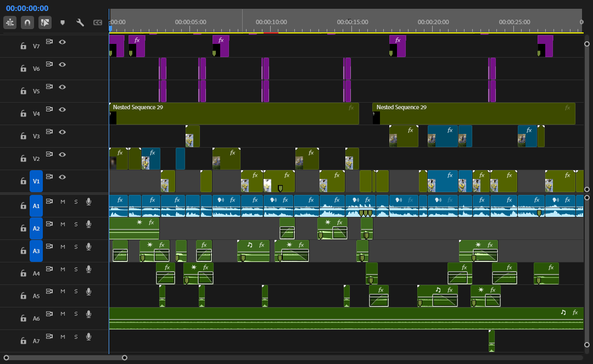
Task: Click the A7 track label
Action: click(x=36, y=341)
